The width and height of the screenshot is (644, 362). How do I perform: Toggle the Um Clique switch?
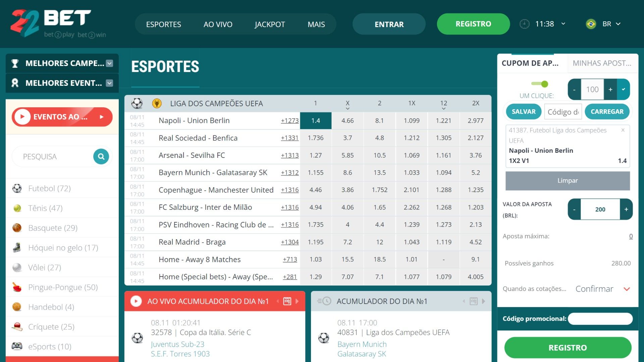tap(540, 84)
